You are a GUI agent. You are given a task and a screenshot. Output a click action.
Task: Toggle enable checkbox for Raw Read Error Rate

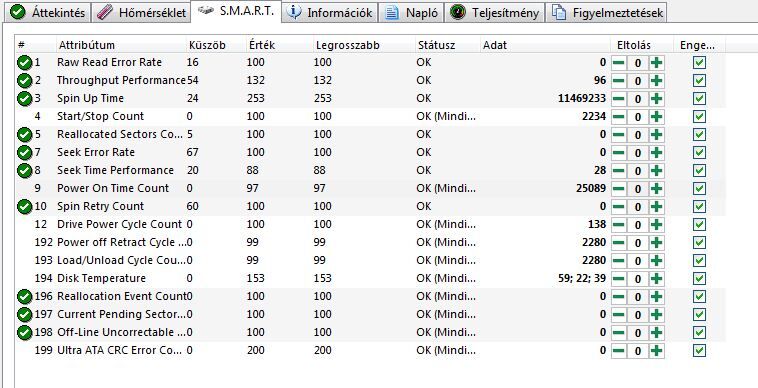coord(699,63)
